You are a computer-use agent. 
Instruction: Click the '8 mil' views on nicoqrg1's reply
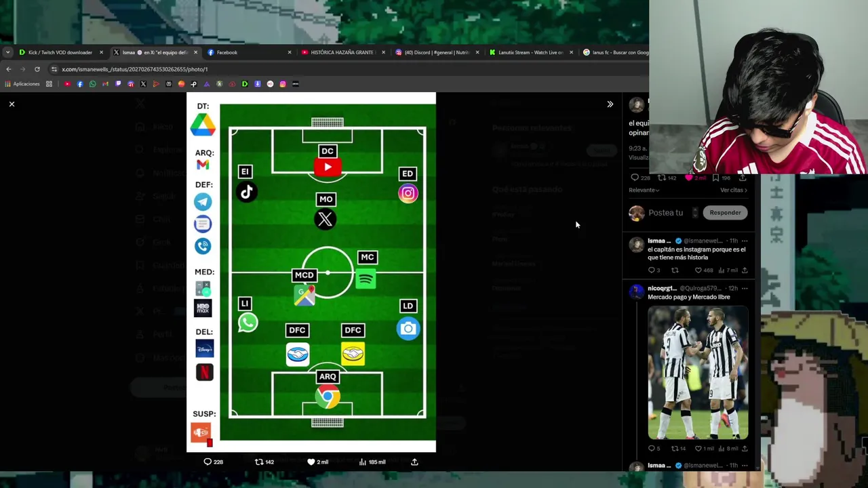tap(728, 448)
